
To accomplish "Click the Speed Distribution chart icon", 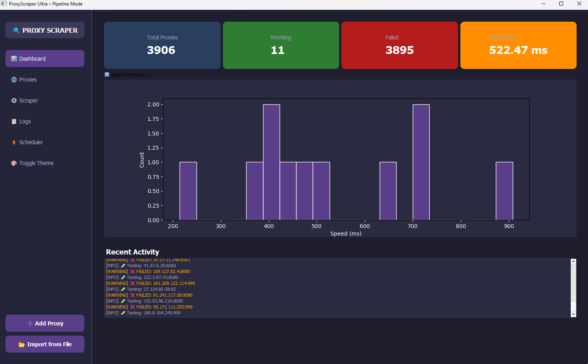I will point(107,74).
